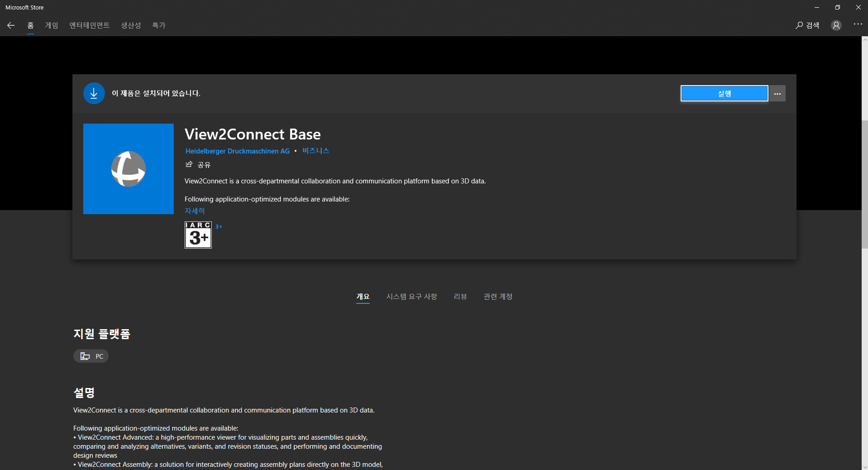This screenshot has width=868, height=470.
Task: Open the top-right more options menu
Action: coord(858,24)
